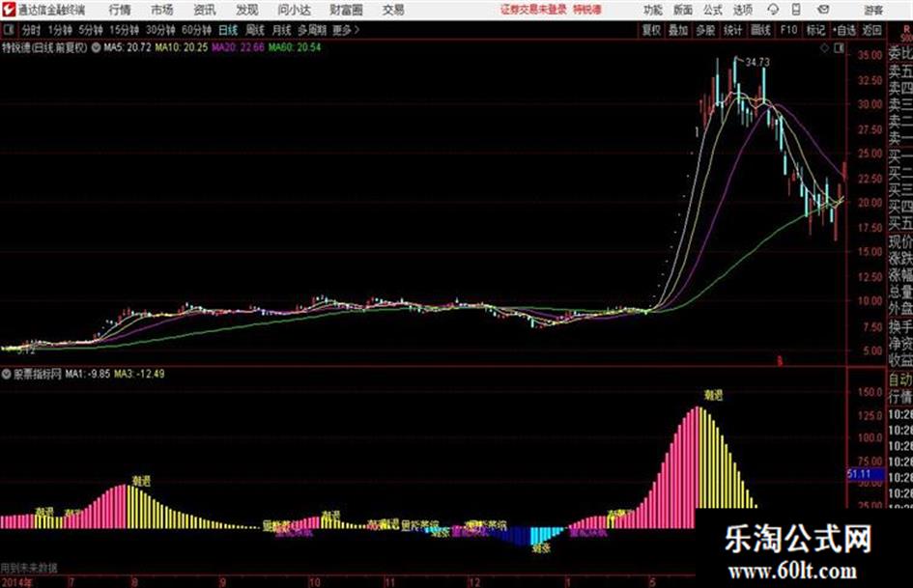
Task: Click the MA5: 20.72 value
Action: pyautogui.click(x=128, y=47)
